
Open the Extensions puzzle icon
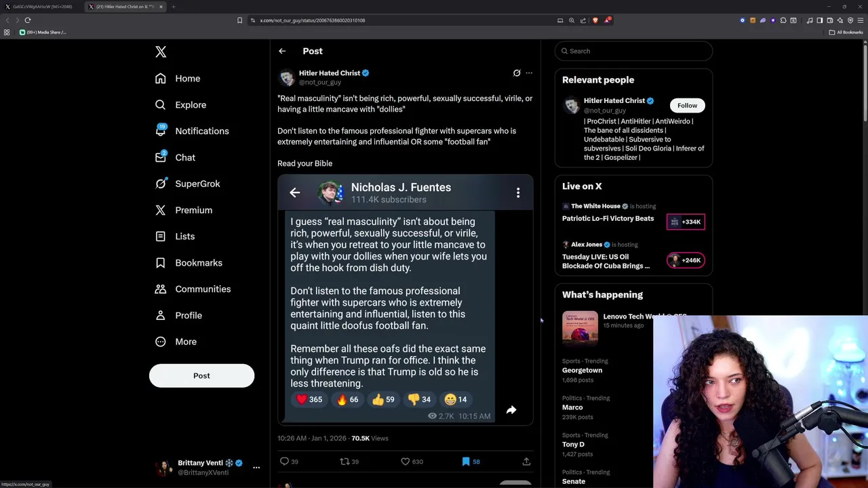click(783, 20)
